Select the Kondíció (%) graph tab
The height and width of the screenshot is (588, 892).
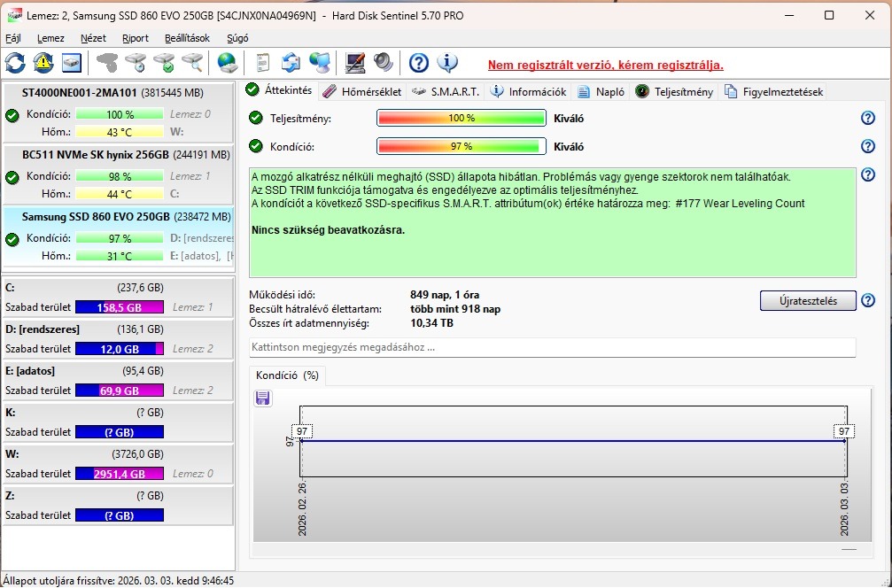tap(287, 375)
